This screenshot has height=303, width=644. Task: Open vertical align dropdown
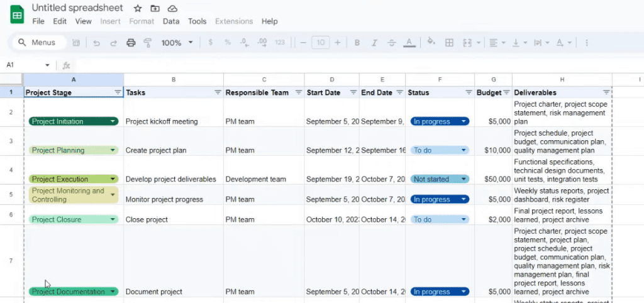coord(519,42)
